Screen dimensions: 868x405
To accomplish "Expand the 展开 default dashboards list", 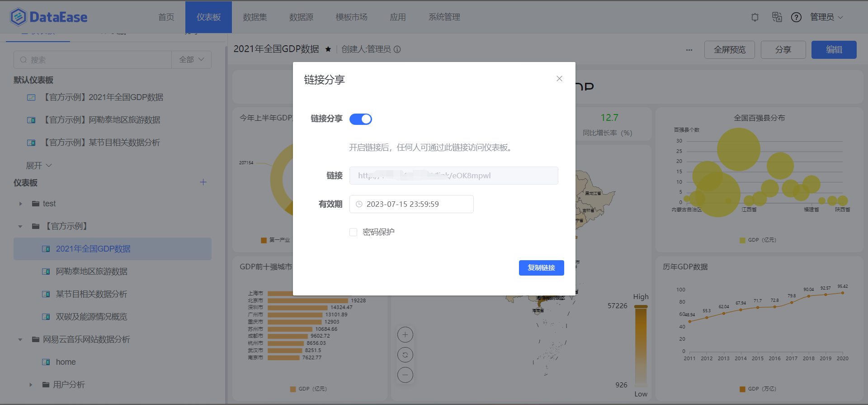I will [39, 166].
